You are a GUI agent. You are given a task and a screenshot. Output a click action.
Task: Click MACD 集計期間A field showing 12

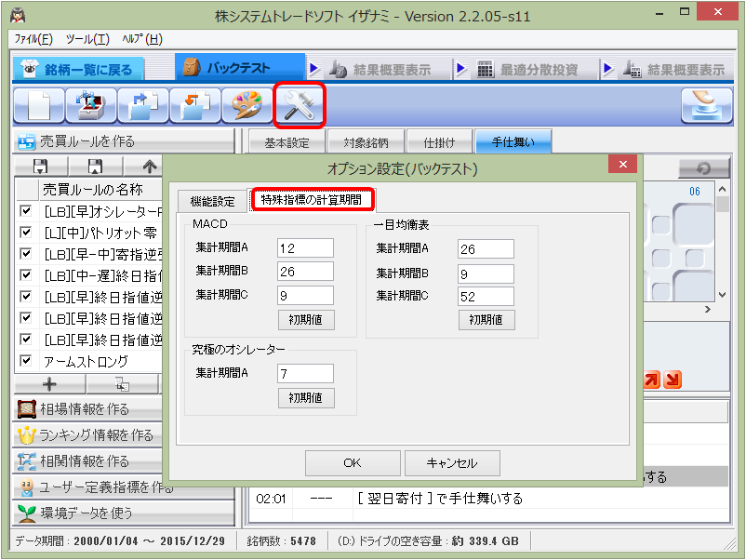[305, 247]
